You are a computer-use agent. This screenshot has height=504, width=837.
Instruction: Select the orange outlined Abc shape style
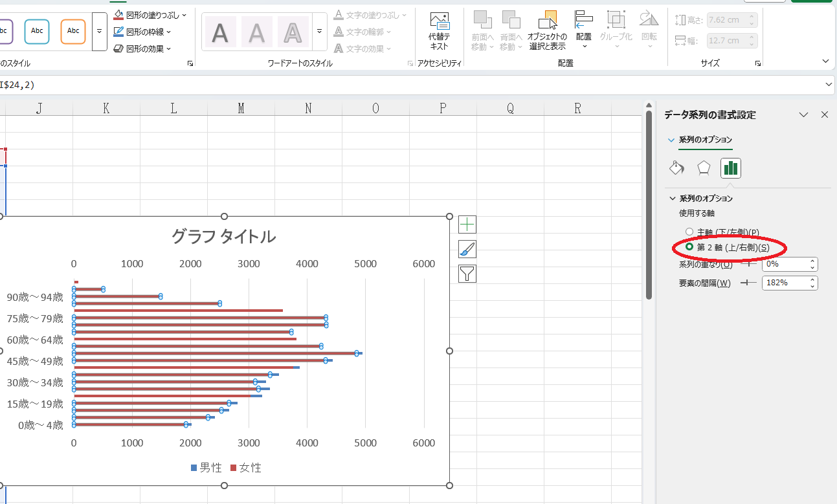73,31
